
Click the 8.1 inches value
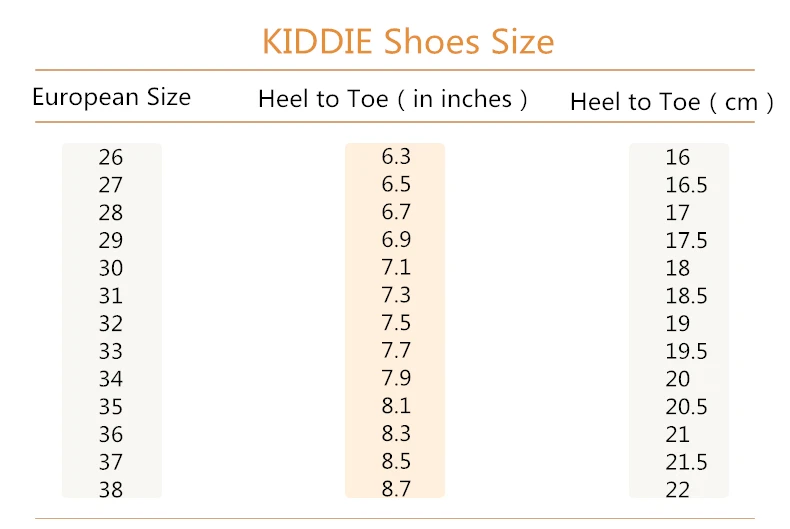(396, 406)
